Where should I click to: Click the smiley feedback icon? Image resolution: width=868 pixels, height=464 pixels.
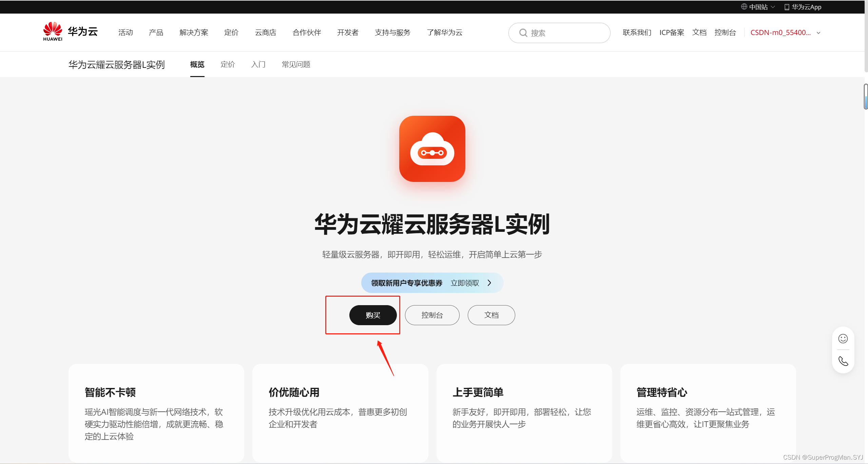tap(843, 338)
